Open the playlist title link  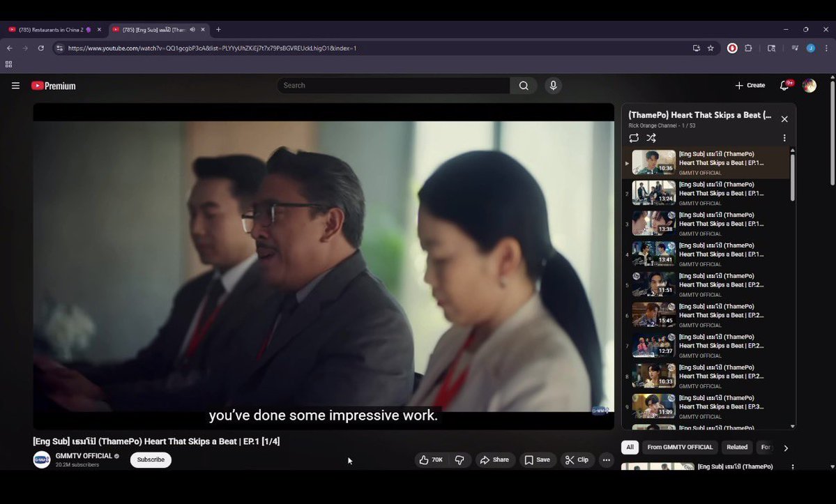(x=699, y=115)
